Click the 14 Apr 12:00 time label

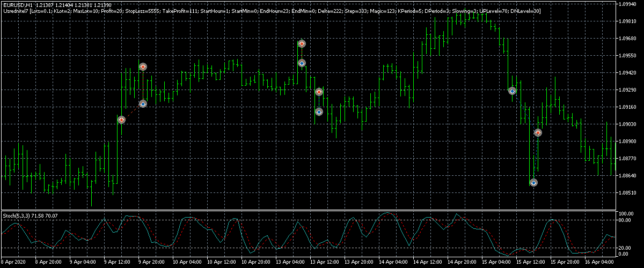click(x=428, y=264)
